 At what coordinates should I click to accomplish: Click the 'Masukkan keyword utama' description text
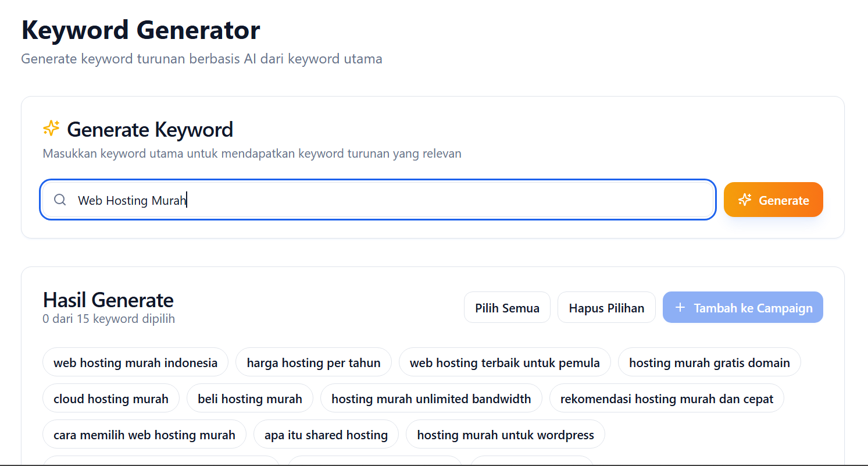(252, 154)
